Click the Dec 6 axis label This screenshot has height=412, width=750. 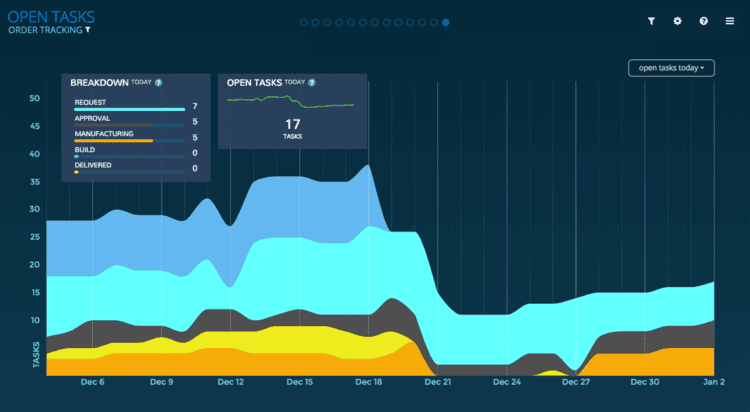point(92,382)
